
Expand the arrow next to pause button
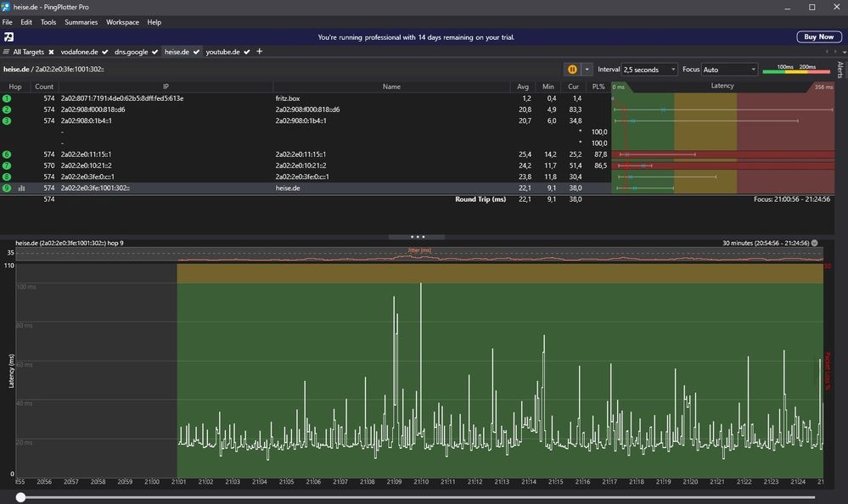point(587,70)
